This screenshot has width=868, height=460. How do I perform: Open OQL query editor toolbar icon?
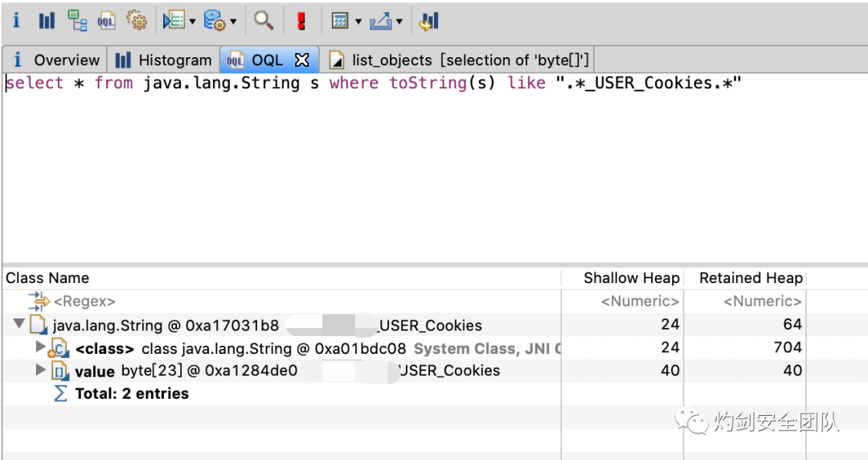[106, 21]
